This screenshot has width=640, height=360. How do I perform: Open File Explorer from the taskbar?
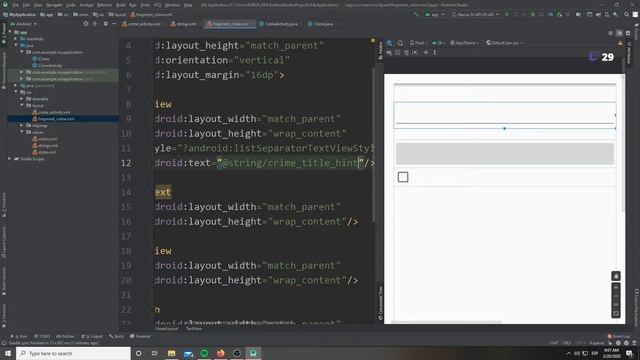click(171, 353)
